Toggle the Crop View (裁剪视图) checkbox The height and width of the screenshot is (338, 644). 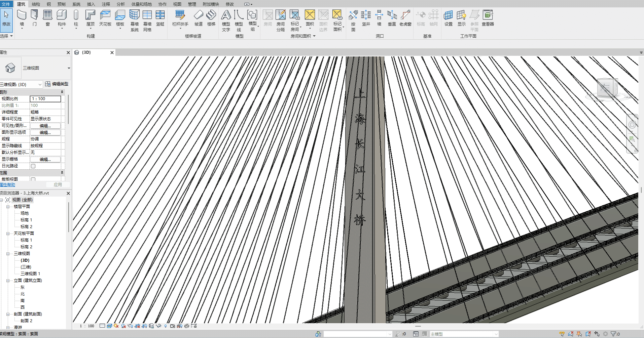(x=33, y=179)
